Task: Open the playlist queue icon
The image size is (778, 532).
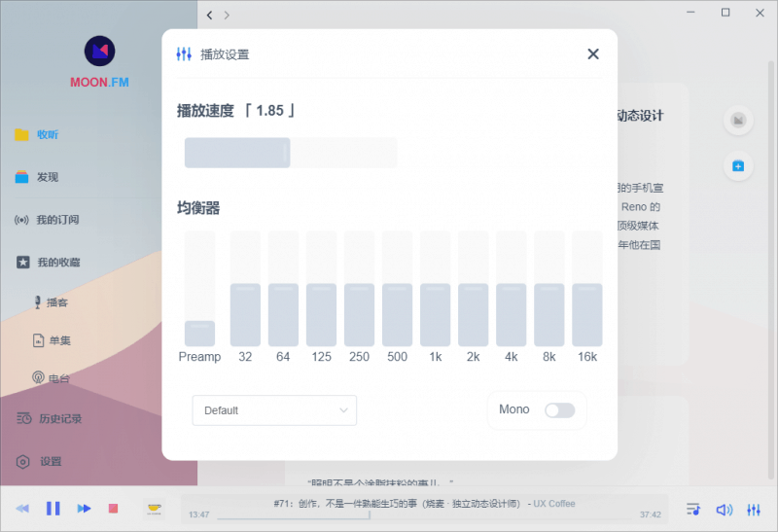Action: pos(693,509)
